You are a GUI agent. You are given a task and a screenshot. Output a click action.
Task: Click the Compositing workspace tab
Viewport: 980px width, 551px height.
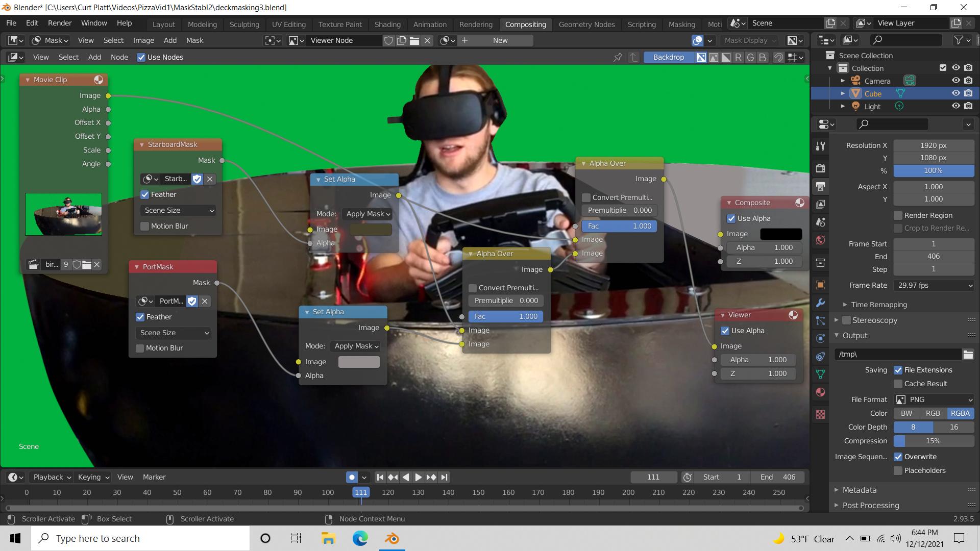pos(526,23)
